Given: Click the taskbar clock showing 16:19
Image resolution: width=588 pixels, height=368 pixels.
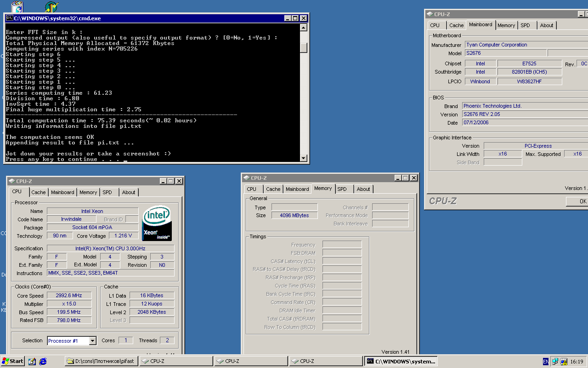Looking at the screenshot, I should [x=576, y=362].
